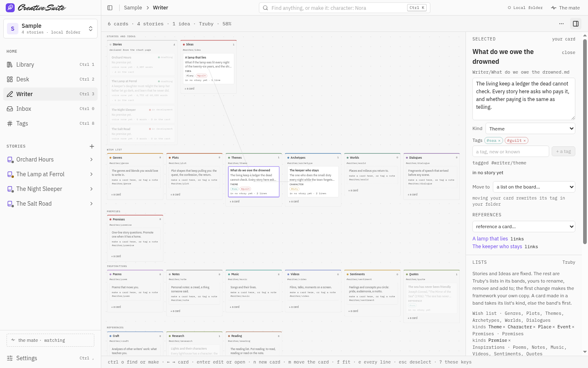Delete the Premise kind chip
Image resolution: width=588 pixels, height=368 pixels.
[510, 341]
